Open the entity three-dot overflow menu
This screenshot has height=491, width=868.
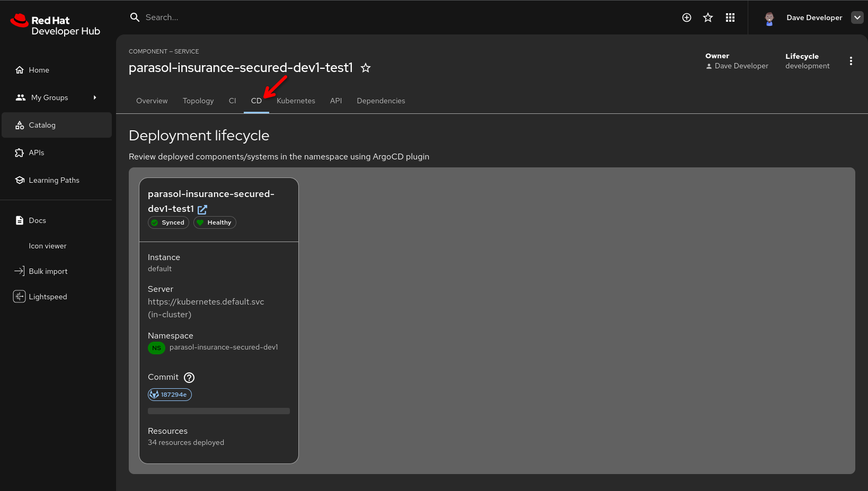pos(851,61)
